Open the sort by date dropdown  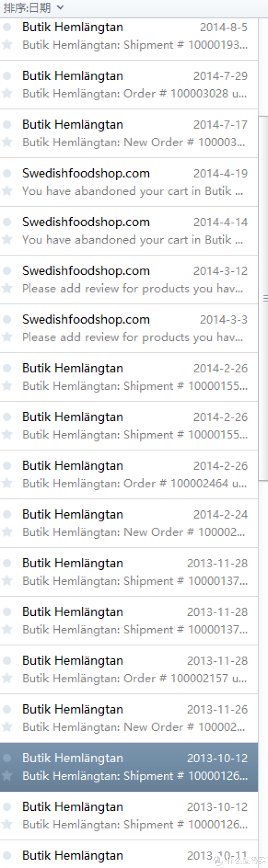[33, 8]
